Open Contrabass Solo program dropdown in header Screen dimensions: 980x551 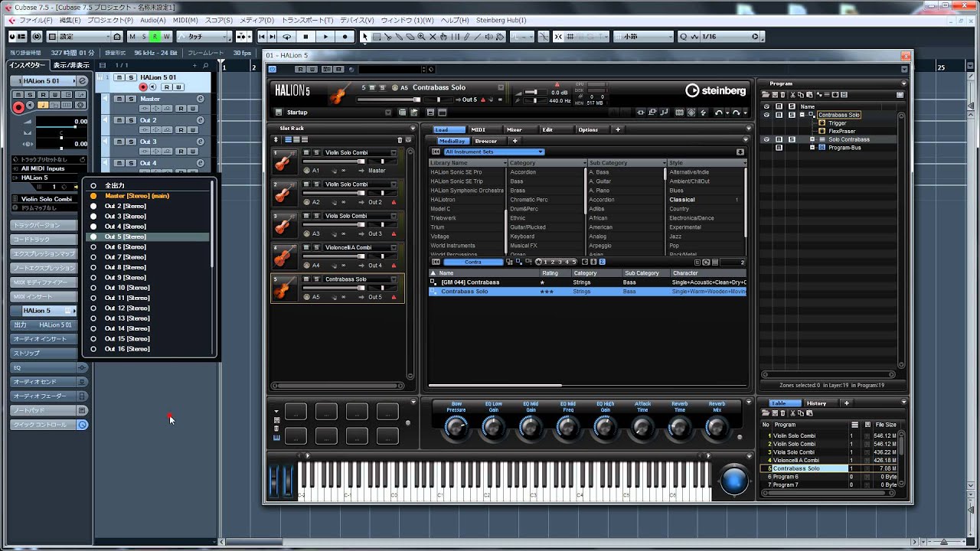pyautogui.click(x=501, y=87)
